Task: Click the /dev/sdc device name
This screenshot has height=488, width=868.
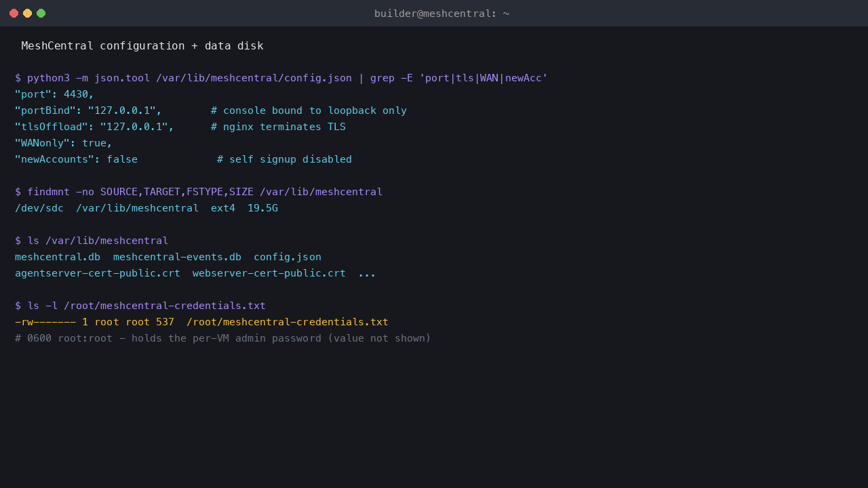Action: point(39,208)
